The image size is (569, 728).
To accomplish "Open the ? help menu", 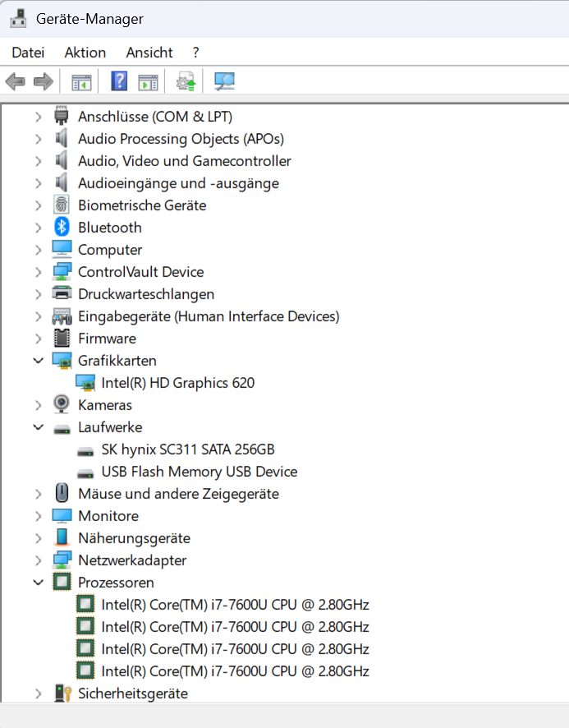I will [196, 53].
